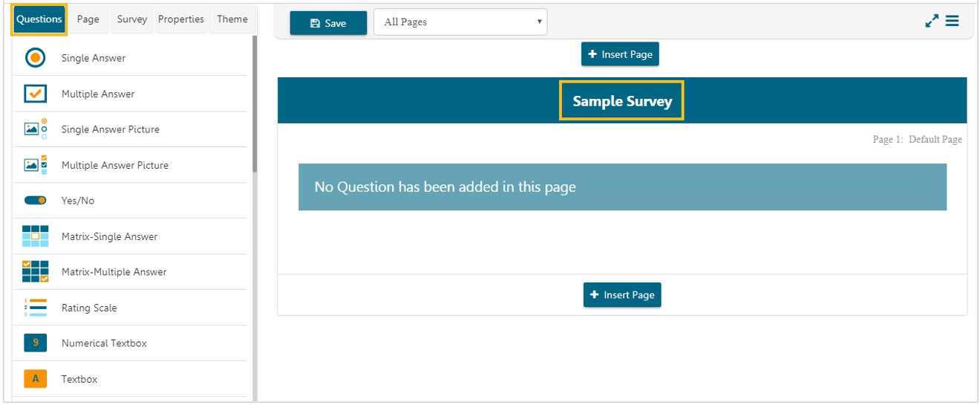Open the All Pages dropdown
980x408 pixels.
click(460, 22)
